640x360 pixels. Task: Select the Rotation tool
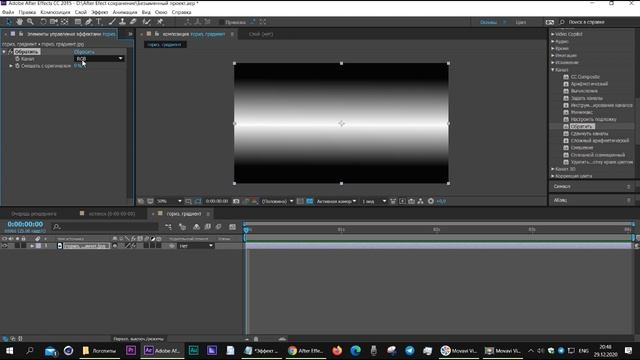(43, 22)
